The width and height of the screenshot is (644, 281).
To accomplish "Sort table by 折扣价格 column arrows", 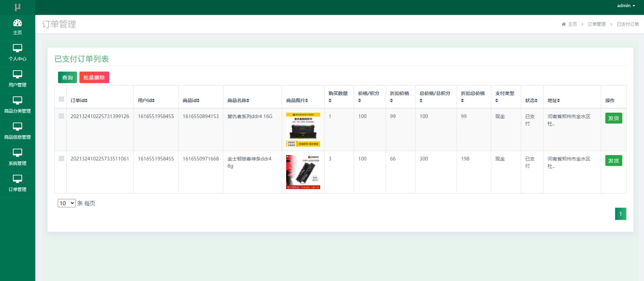I will 392,101.
